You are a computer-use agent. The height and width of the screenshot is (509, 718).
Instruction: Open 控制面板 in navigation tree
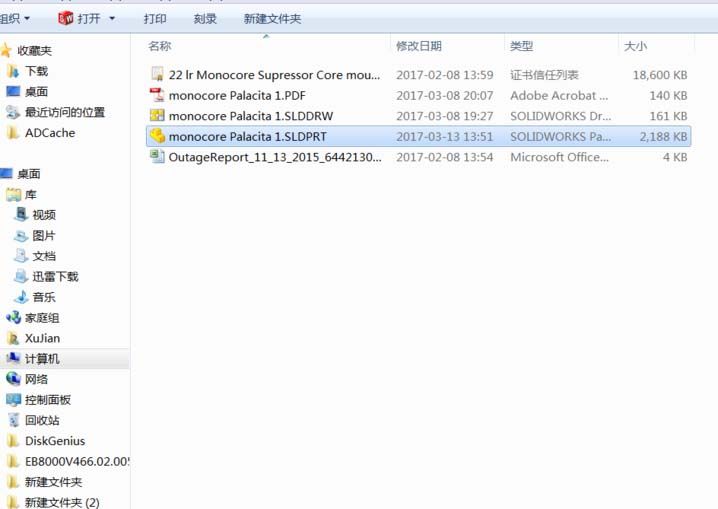48,400
